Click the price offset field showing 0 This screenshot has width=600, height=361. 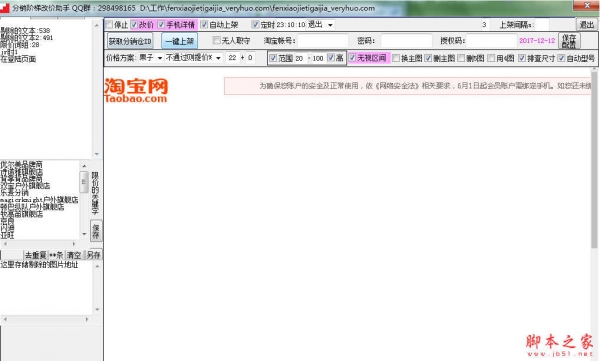tap(250, 58)
